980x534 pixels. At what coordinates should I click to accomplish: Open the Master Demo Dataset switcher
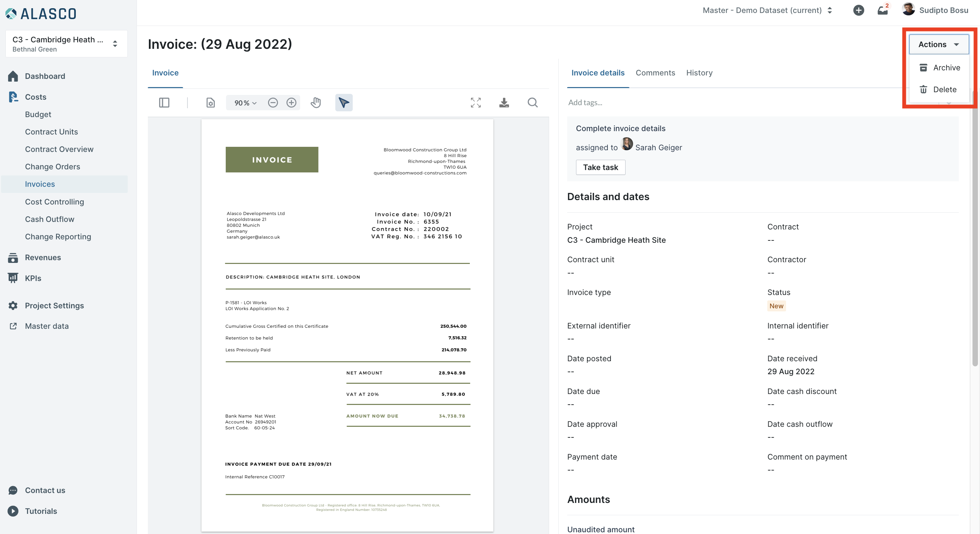[767, 10]
